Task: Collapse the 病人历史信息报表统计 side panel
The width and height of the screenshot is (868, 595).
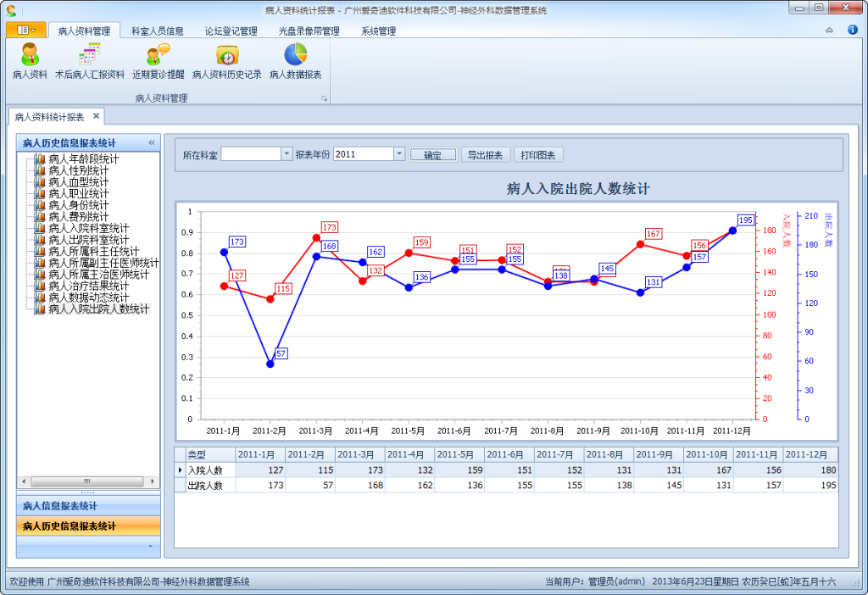Action: tap(152, 142)
